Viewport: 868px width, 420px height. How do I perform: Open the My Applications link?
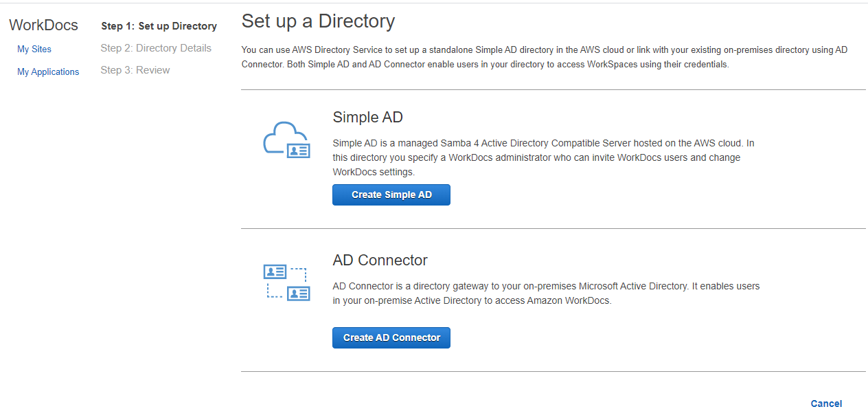48,71
